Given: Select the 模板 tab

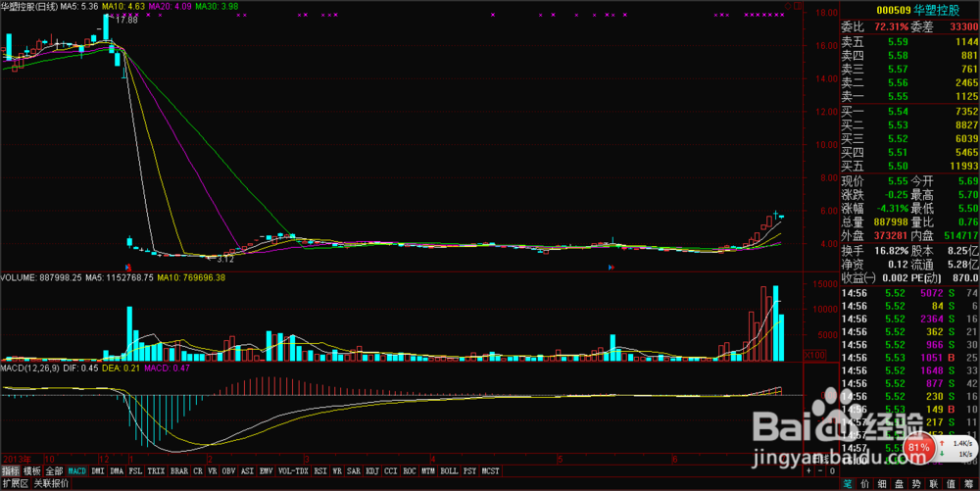Looking at the screenshot, I should [x=32, y=471].
